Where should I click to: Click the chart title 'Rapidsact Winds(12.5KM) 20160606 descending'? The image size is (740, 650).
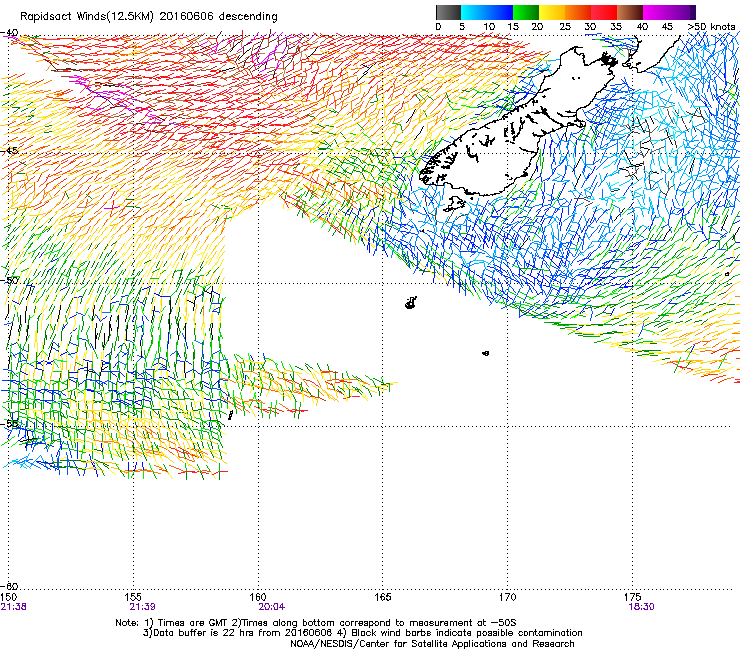[x=149, y=17]
